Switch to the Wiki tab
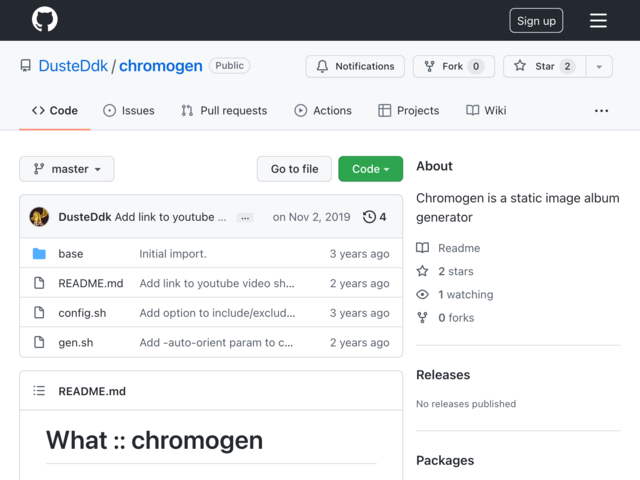Image resolution: width=640 pixels, height=480 pixels. (x=486, y=111)
